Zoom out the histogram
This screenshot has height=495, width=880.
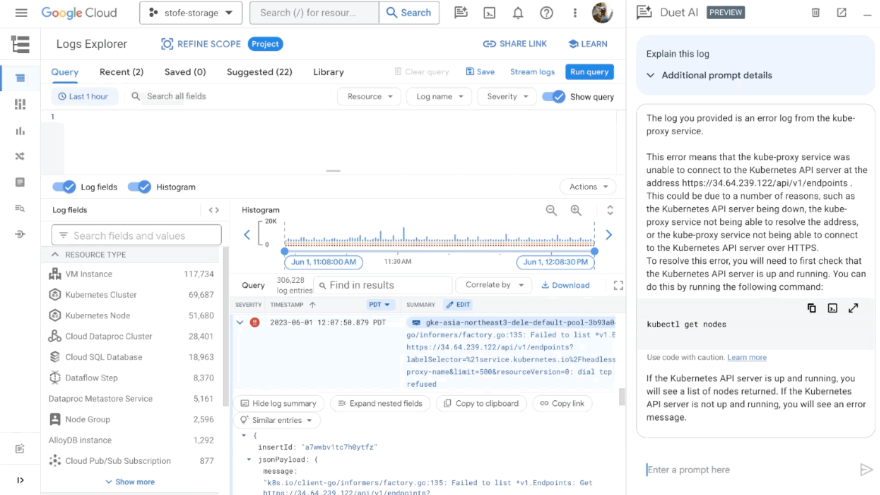click(551, 210)
